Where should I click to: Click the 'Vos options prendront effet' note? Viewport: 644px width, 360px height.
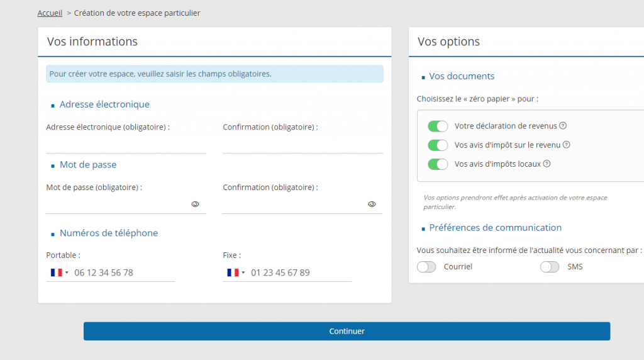coord(515,202)
